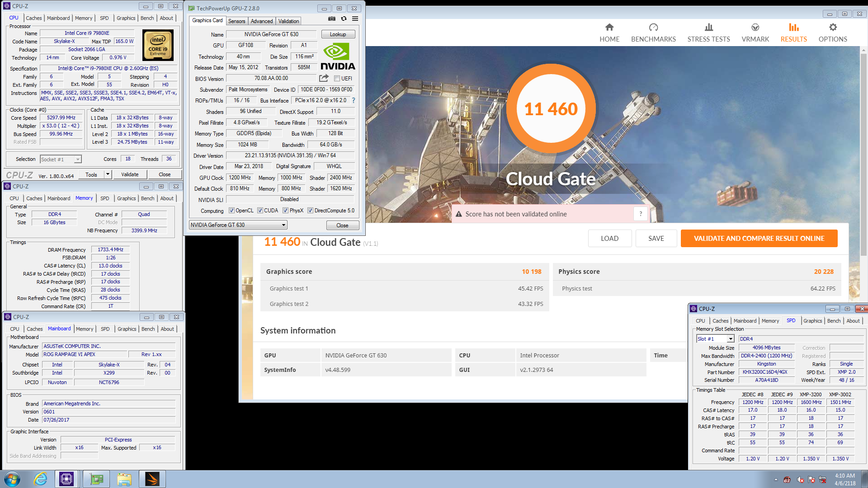The width and height of the screenshot is (868, 488).
Task: Click the 3DMark vertical scrollbar
Action: (863, 154)
